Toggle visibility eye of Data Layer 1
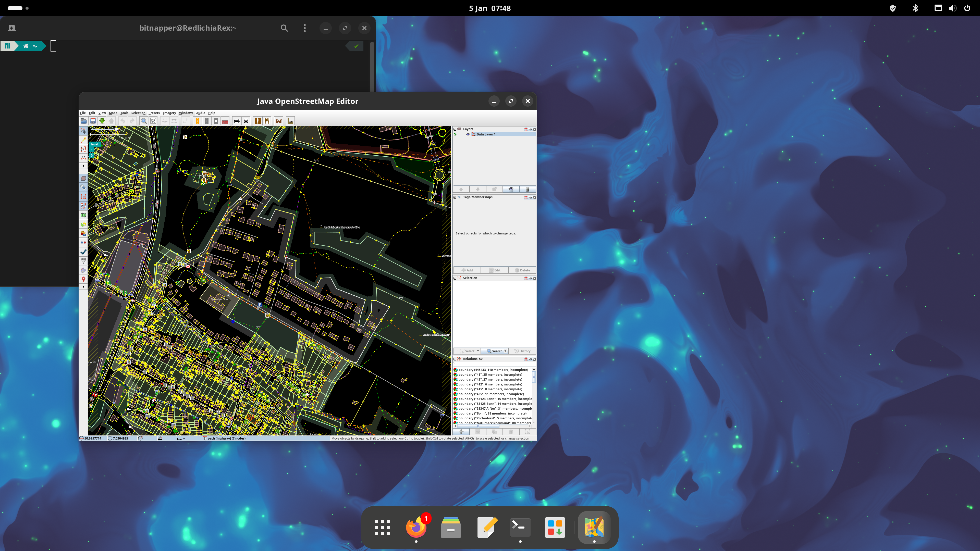Image resolution: width=980 pixels, height=551 pixels. [x=468, y=134]
